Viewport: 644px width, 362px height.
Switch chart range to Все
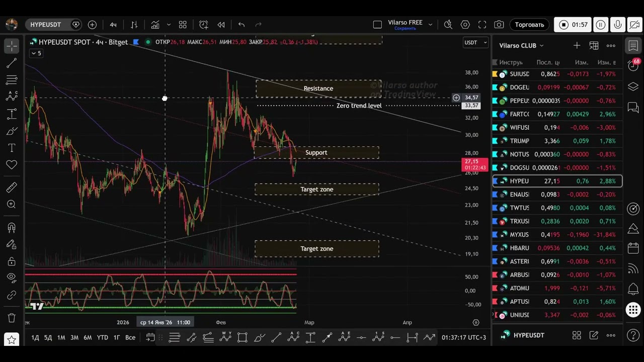tap(130, 337)
